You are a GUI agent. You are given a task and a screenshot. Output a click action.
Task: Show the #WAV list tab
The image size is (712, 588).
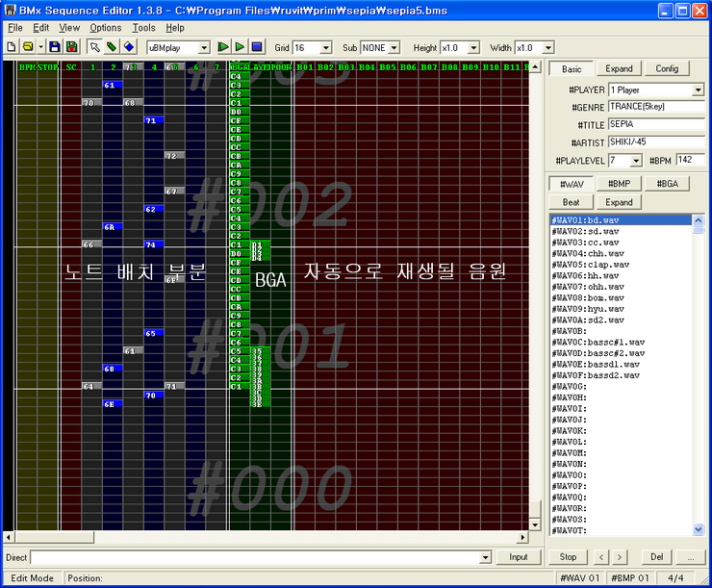point(572,185)
